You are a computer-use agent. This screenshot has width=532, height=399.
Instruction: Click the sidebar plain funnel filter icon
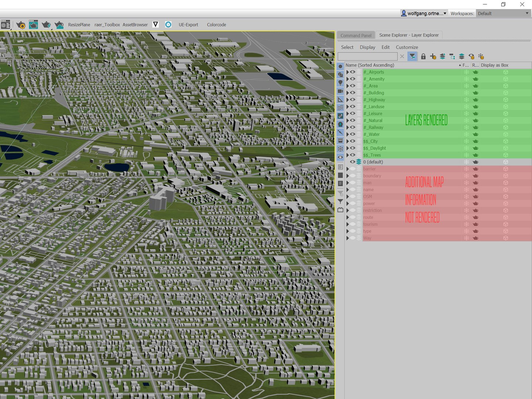tap(340, 202)
